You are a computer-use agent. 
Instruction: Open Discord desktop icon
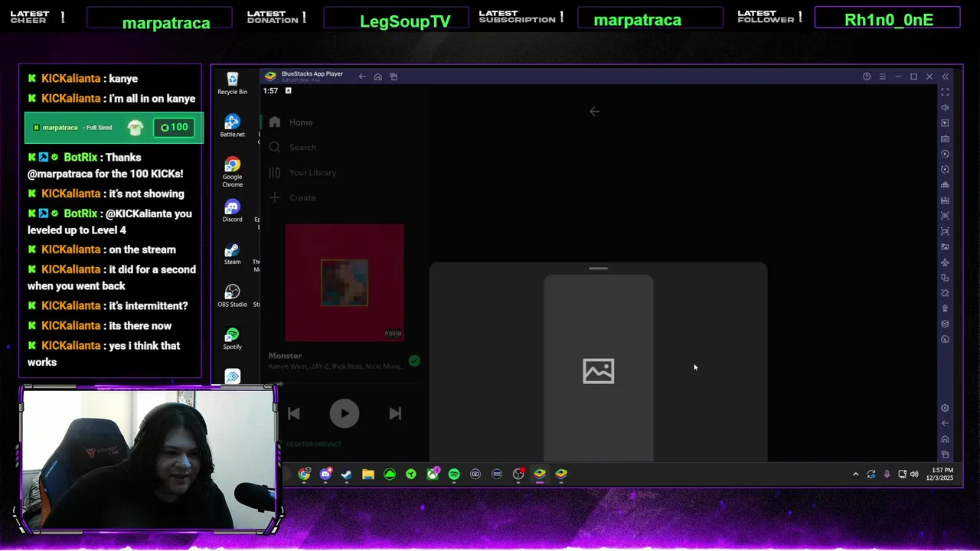[x=232, y=211]
